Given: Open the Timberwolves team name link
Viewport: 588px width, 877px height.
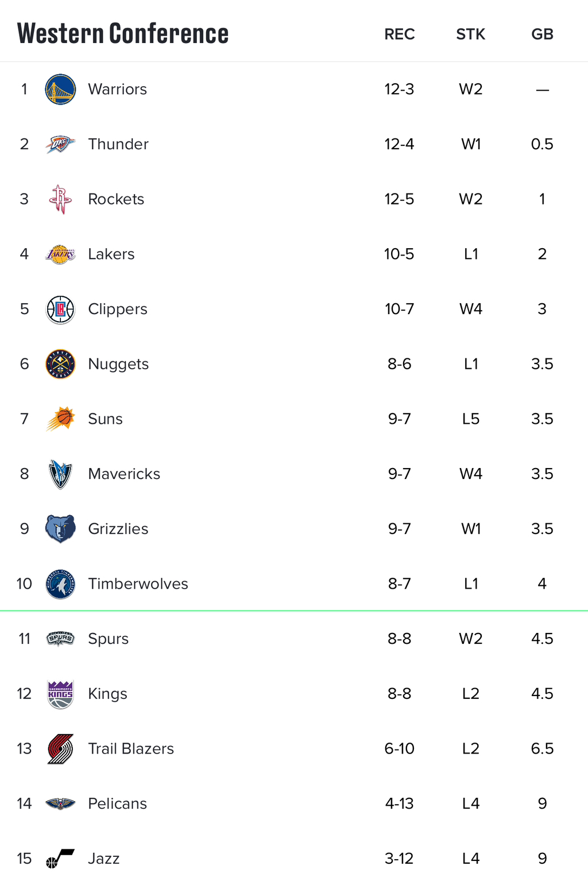Looking at the screenshot, I should click(138, 584).
